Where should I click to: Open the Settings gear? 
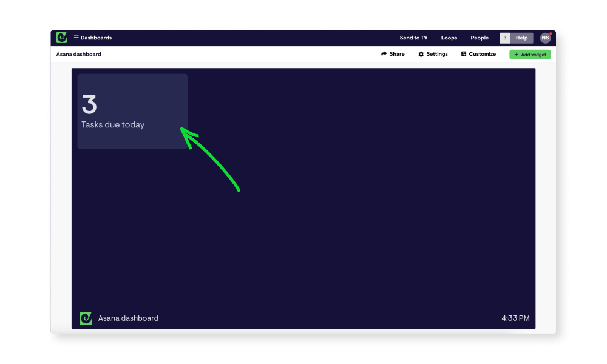(x=421, y=54)
